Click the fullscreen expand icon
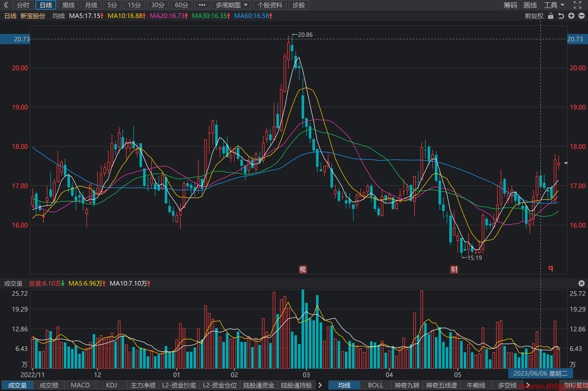 pos(577,5)
